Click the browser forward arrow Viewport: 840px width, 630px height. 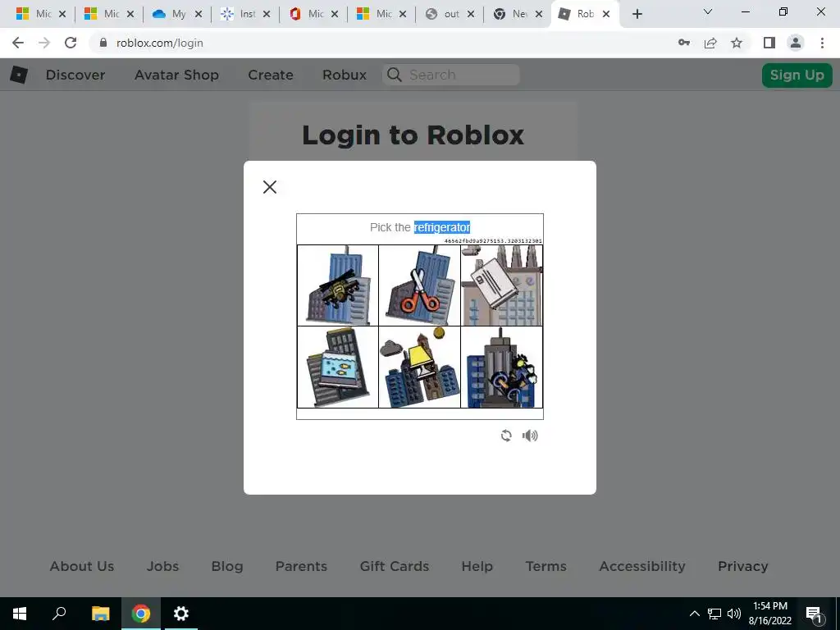(44, 43)
